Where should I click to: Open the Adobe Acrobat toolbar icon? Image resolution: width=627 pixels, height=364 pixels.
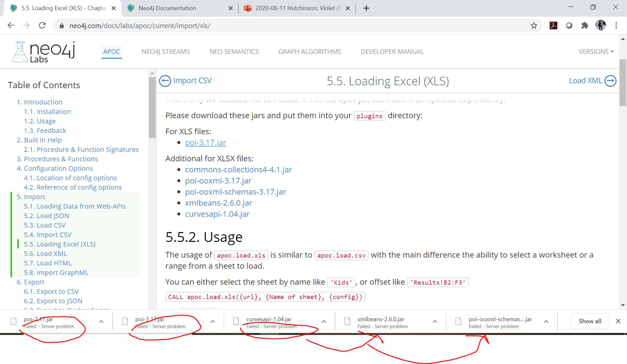pyautogui.click(x=553, y=25)
